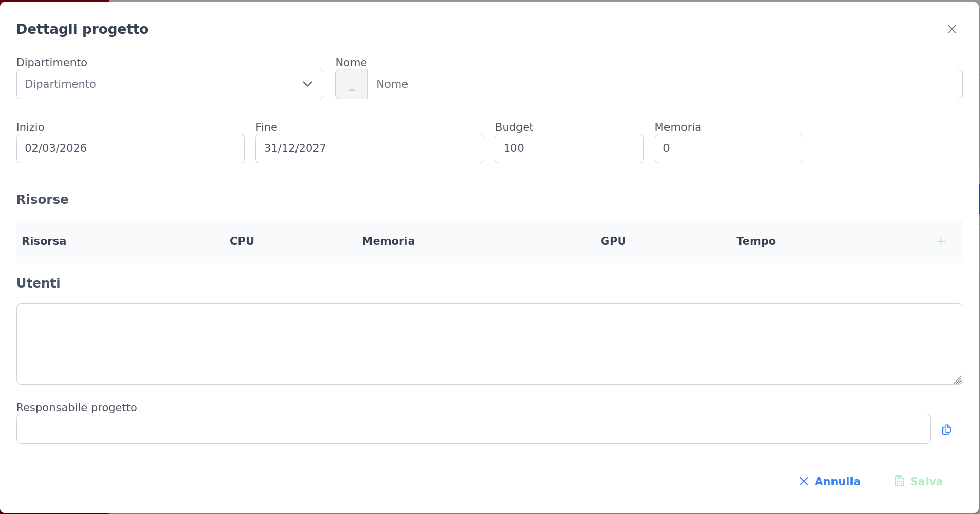
Task: Click the Inizio date field
Action: 130,148
